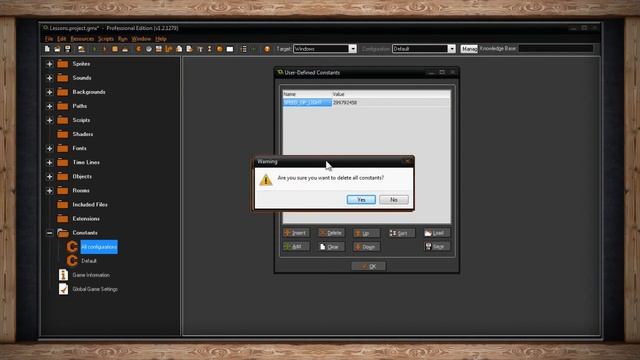Click the Up button in Constants dialog

(367, 233)
